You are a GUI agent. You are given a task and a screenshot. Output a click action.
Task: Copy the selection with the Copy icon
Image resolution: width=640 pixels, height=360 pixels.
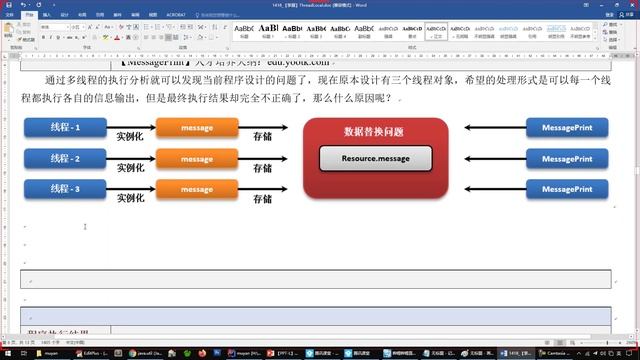point(19,32)
